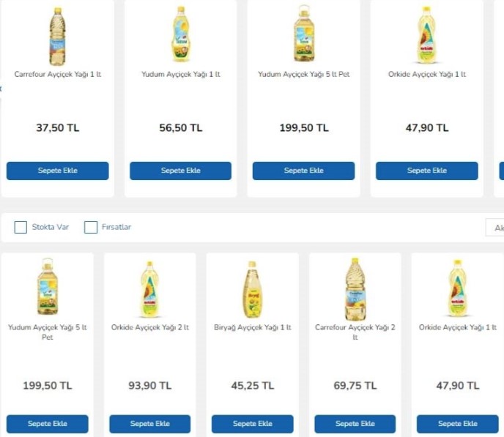
Task: Enable the Fırsatlar filter checkbox
Action: click(91, 227)
